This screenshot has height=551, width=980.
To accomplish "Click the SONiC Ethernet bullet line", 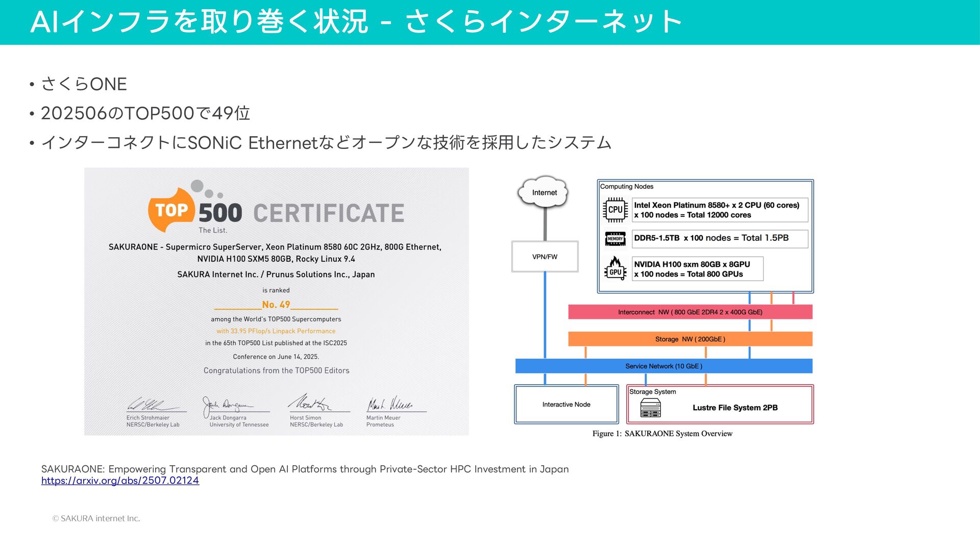I will 326,142.
